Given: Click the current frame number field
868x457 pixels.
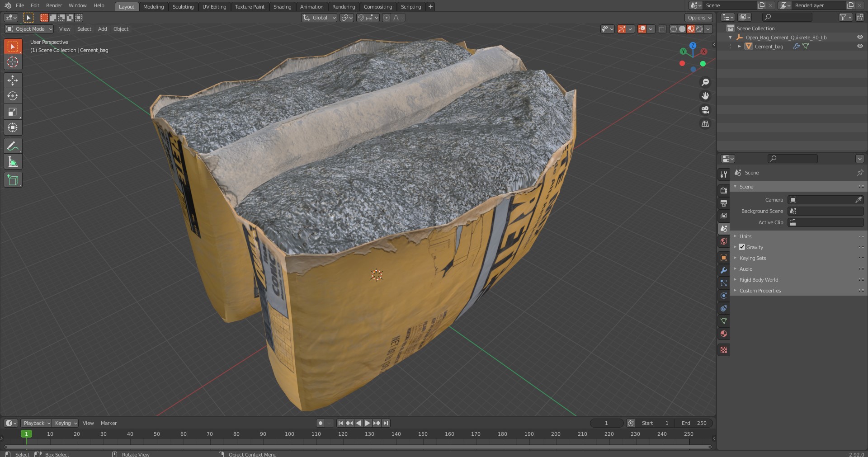Looking at the screenshot, I should click(x=606, y=423).
